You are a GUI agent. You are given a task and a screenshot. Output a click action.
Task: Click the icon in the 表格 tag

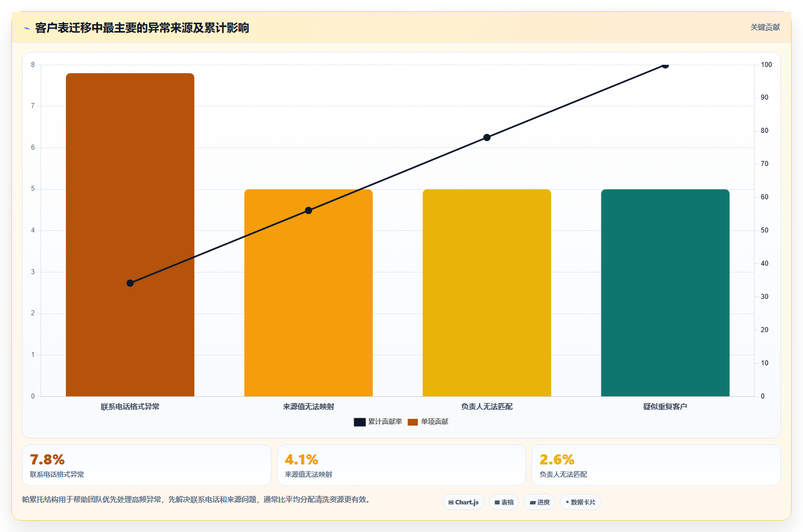tap(497, 503)
